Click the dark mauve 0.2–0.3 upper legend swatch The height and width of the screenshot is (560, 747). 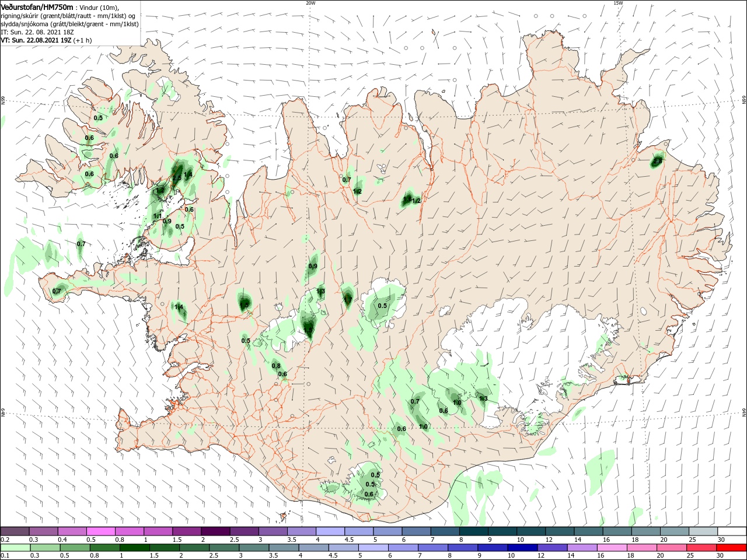(15, 531)
